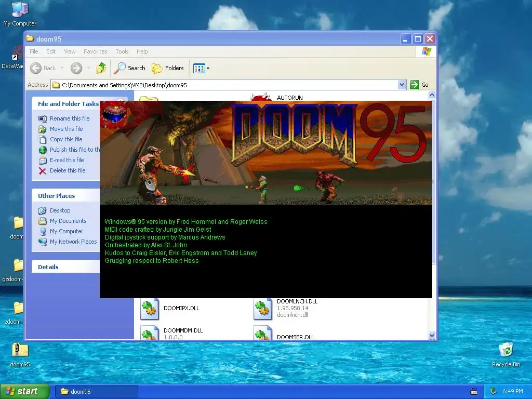Open the File menu
532x399 pixels.
coord(34,51)
